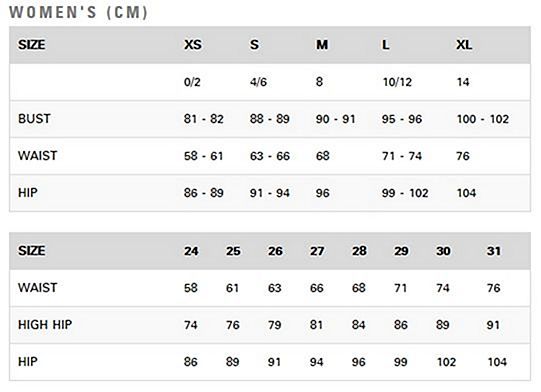Click the hip value 99 - 102
541x392 pixels.
coord(405,193)
